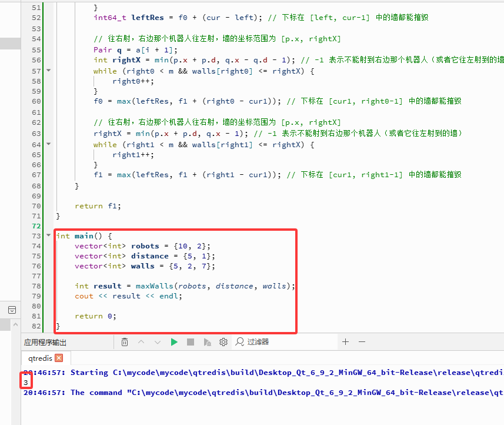
Task: Clear the application output with trash icon
Action: pyautogui.click(x=125, y=342)
